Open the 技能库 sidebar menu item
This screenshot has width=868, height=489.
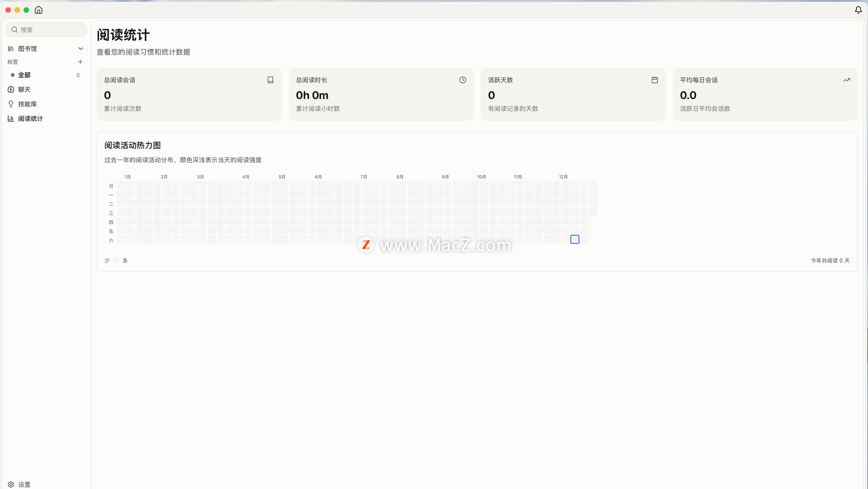click(28, 104)
